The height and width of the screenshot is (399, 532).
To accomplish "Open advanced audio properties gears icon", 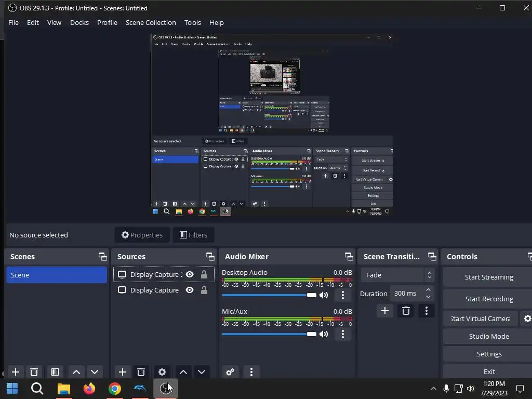I will pyautogui.click(x=230, y=372).
